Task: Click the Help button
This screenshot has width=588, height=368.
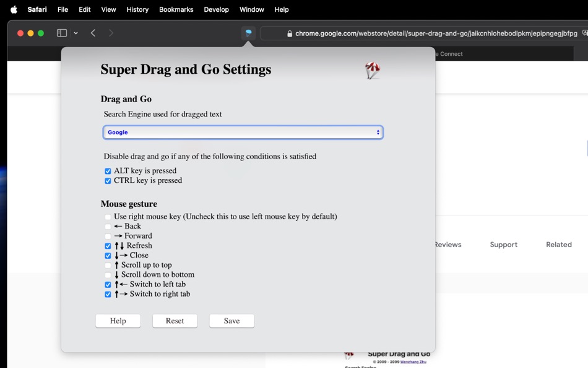Action: click(x=118, y=321)
